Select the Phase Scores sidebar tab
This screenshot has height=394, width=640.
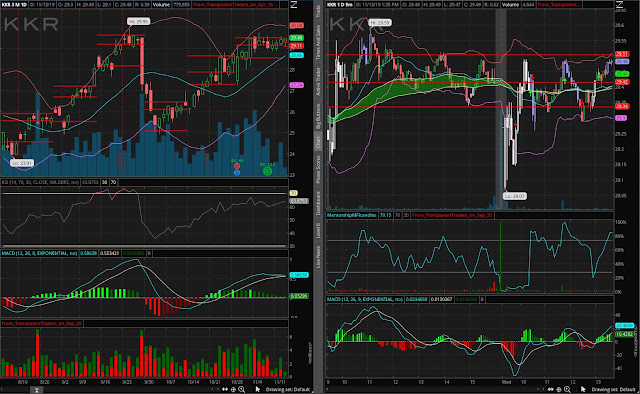318,169
